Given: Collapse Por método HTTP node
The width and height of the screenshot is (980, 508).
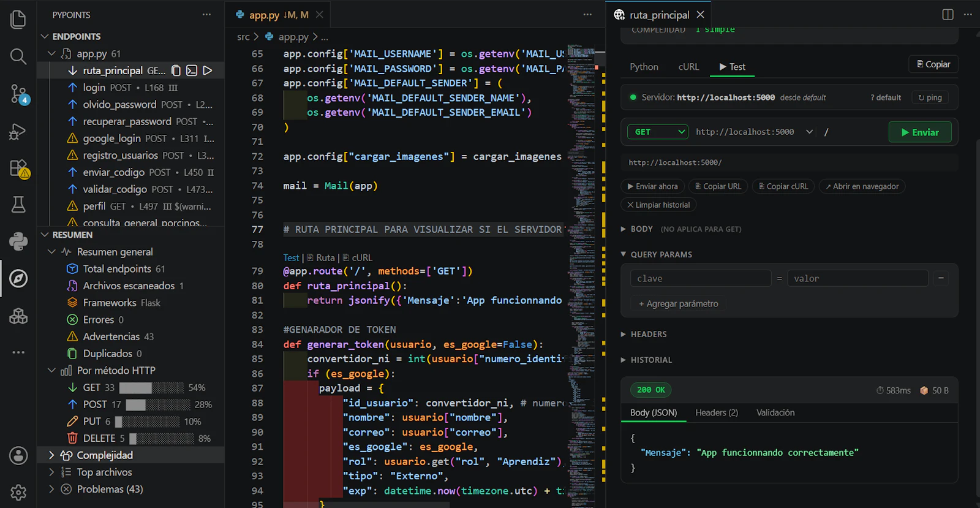Looking at the screenshot, I should (x=52, y=371).
